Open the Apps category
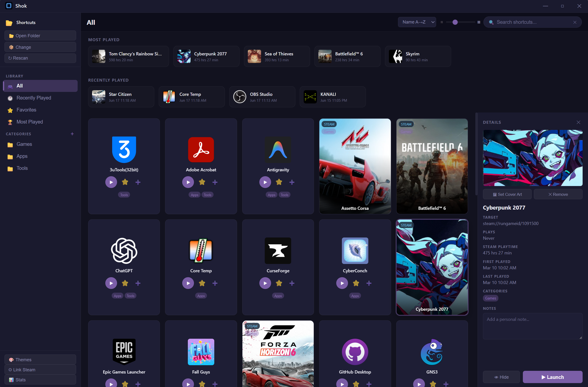 40,156
